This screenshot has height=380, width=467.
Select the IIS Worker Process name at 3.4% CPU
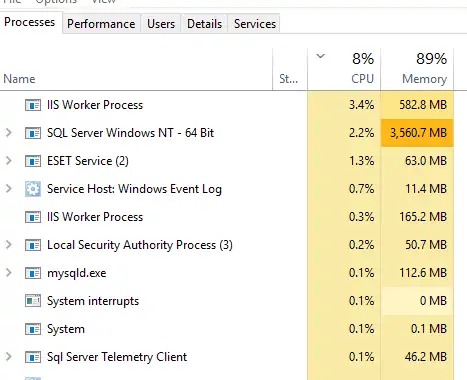95,105
